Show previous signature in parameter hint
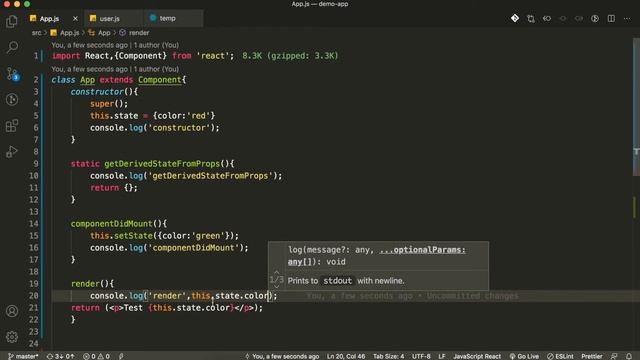 pyautogui.click(x=276, y=271)
